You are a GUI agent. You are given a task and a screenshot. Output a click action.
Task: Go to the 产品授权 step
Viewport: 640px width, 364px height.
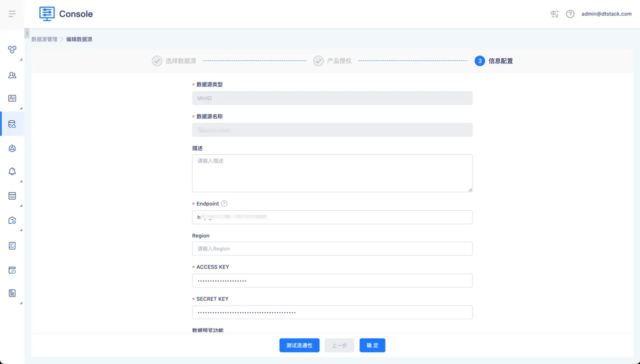339,61
